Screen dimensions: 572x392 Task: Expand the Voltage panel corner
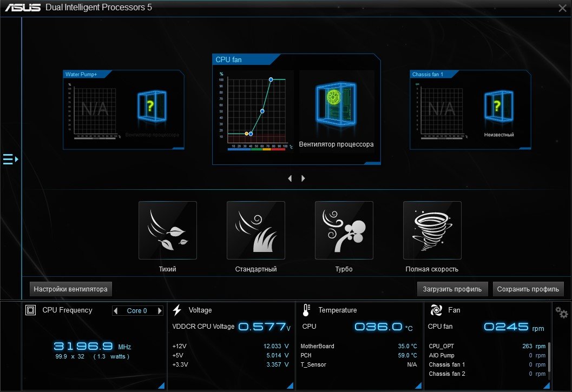coord(291,386)
